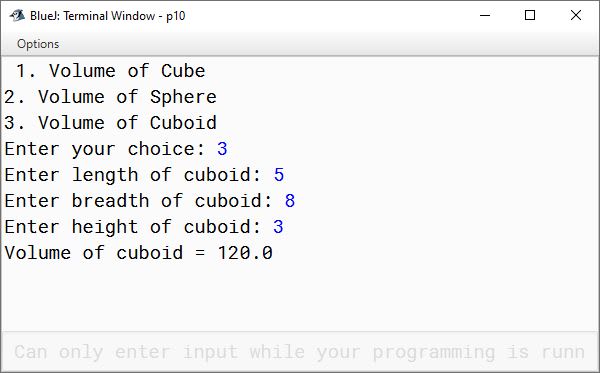
Task: Click the blue height value 3
Action: (x=278, y=227)
